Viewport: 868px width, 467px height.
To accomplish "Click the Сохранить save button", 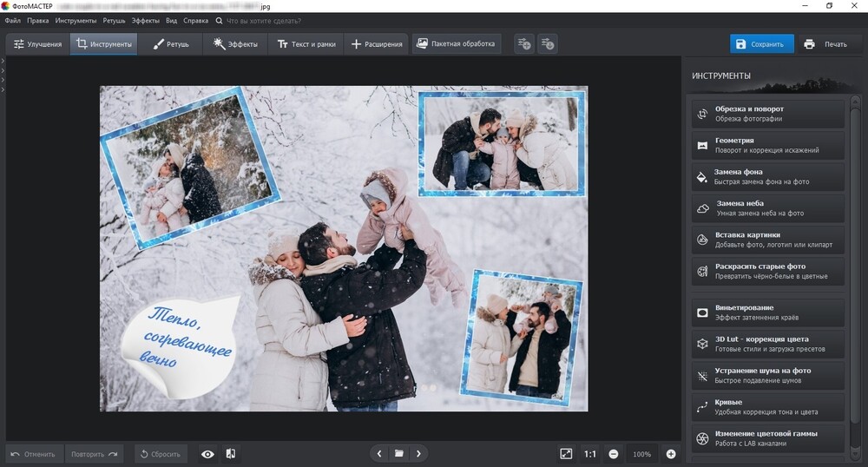I will click(761, 43).
